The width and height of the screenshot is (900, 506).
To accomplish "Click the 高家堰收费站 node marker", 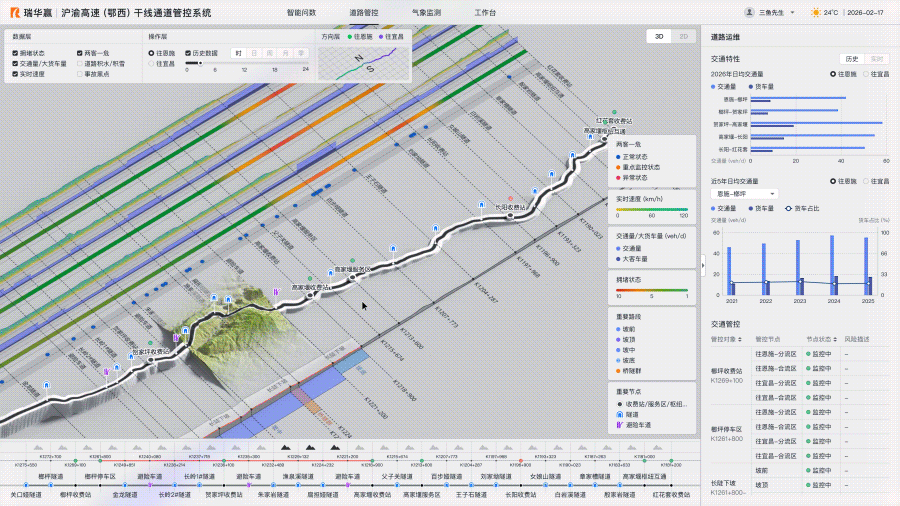I will click(311, 295).
